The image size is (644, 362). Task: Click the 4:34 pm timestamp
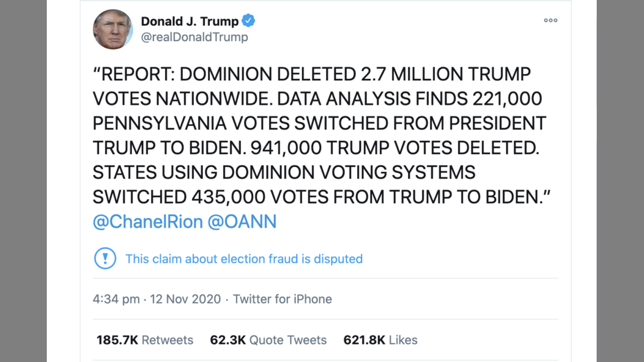[x=116, y=299]
